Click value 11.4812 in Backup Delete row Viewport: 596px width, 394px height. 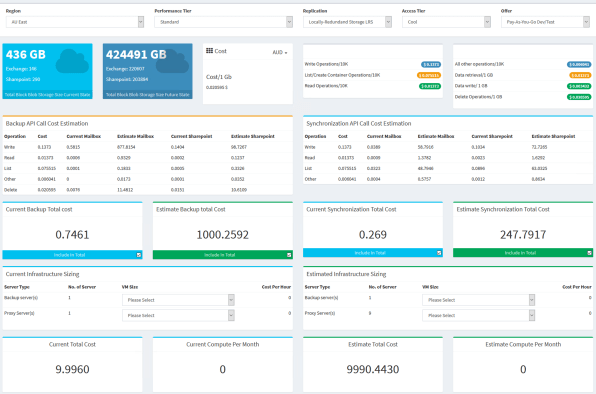tap(125, 190)
